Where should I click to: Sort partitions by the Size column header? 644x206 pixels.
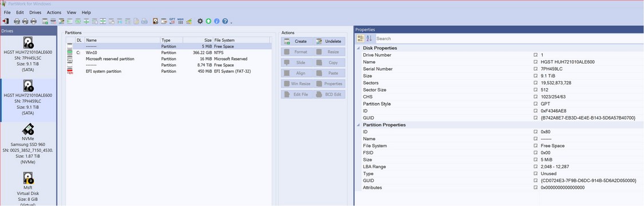[197, 40]
